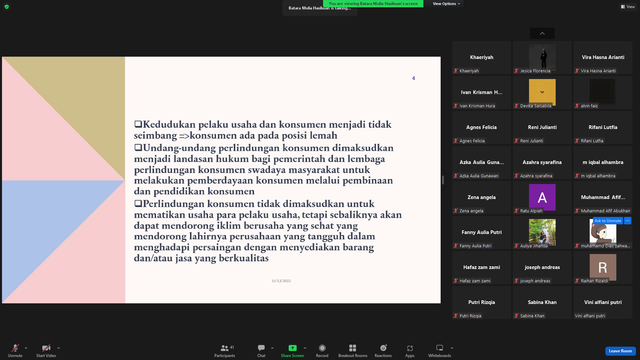The height and width of the screenshot is (360, 640).
Task: Select the Agnes Felicia tile
Action: coord(482,128)
